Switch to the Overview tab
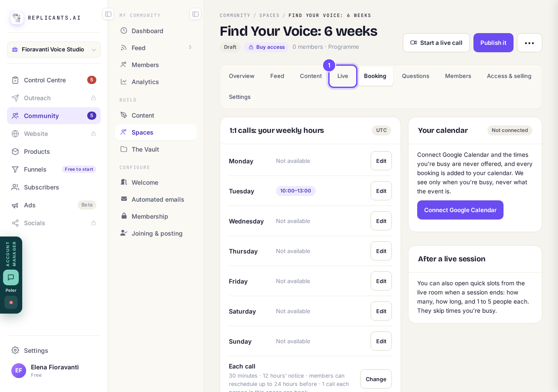The image size is (558, 392). click(x=242, y=76)
